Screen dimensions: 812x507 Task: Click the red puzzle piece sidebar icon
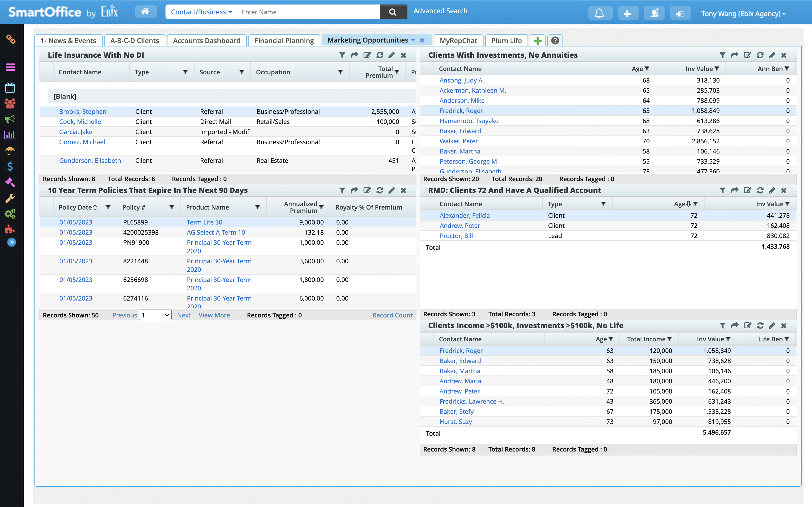10,229
